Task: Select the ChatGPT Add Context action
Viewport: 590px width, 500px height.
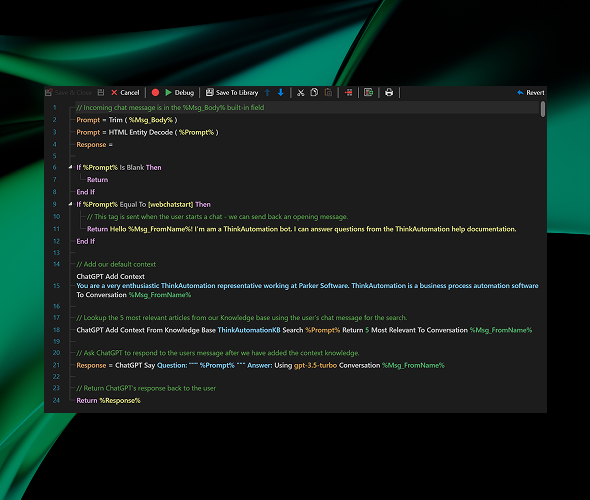Action: point(110,277)
